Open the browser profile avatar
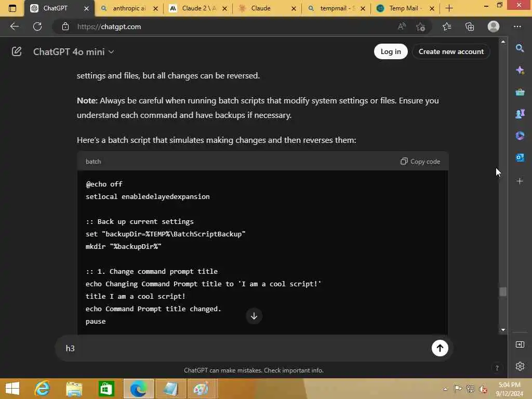 click(494, 26)
